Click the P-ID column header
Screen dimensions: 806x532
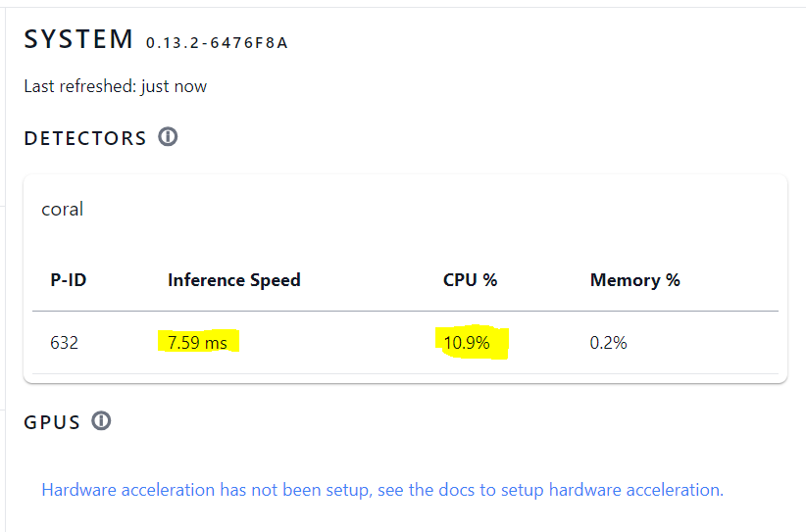[x=69, y=280]
